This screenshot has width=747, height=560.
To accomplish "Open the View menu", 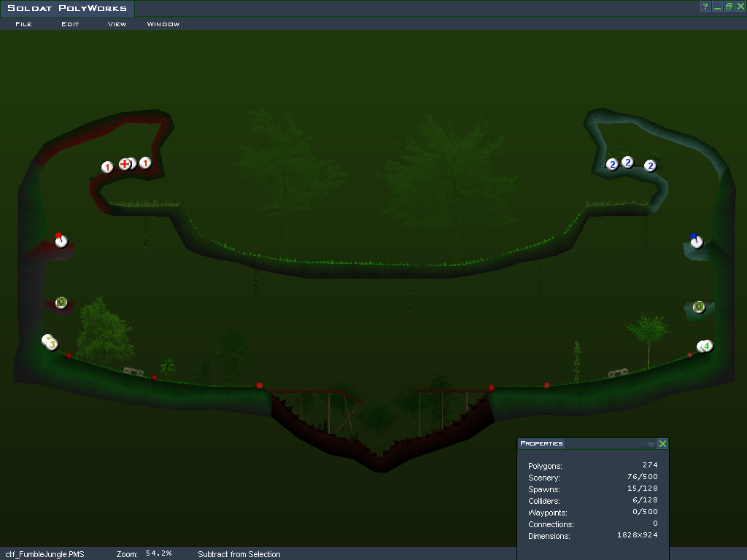I will click(117, 24).
